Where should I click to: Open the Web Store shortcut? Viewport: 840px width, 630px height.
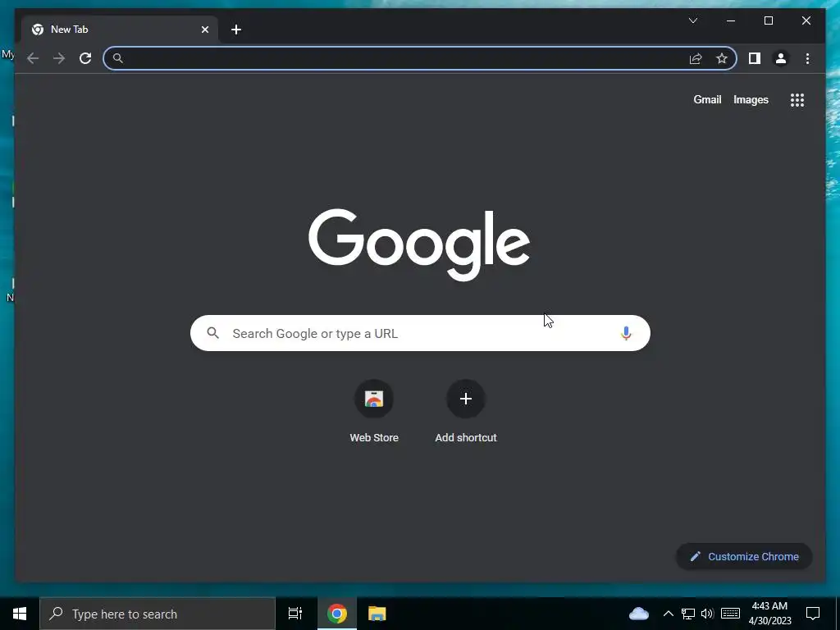coord(374,412)
